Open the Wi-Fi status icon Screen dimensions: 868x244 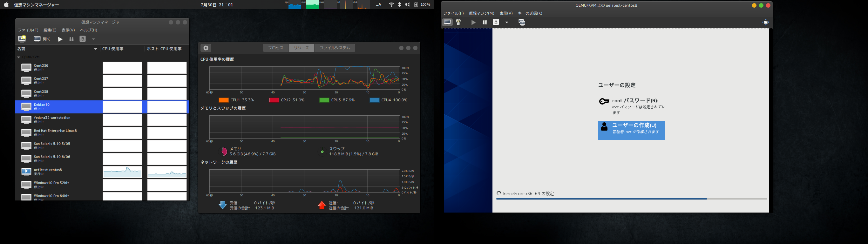(391, 5)
